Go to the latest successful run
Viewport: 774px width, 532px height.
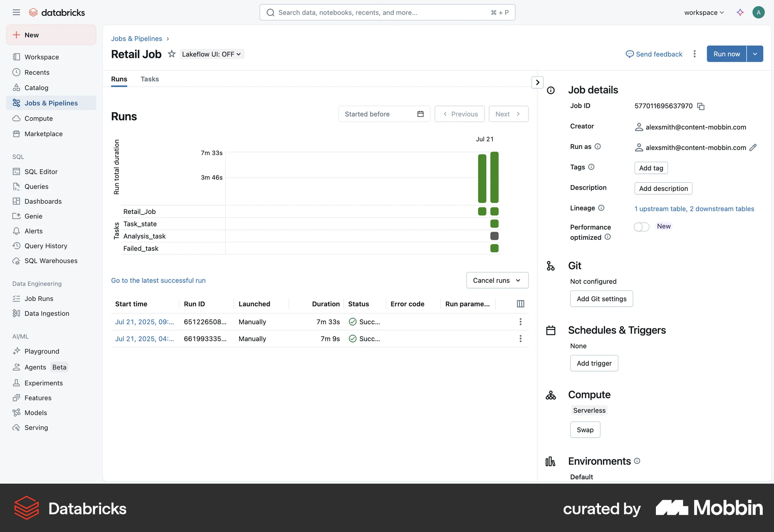point(158,280)
